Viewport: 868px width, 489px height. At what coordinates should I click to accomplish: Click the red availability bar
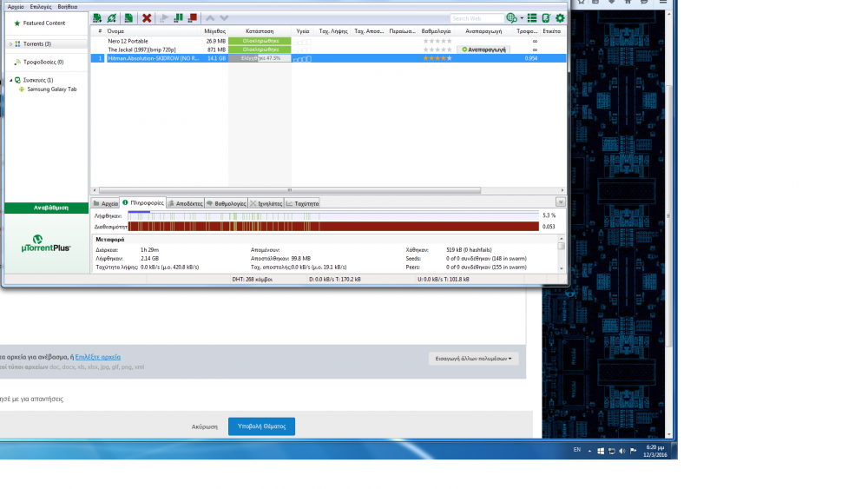point(333,227)
